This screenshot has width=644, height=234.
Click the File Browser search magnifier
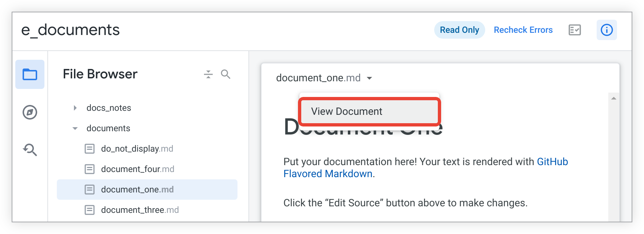pyautogui.click(x=226, y=74)
